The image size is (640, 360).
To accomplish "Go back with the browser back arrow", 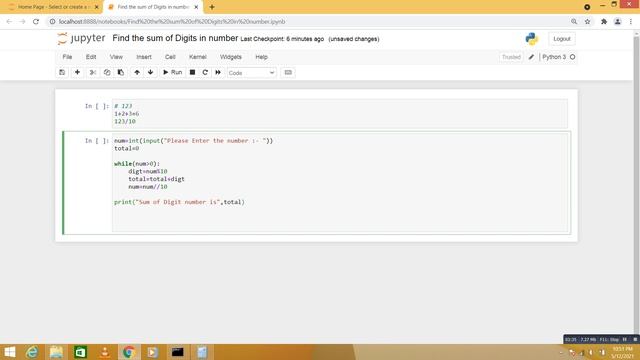I will pos(9,22).
